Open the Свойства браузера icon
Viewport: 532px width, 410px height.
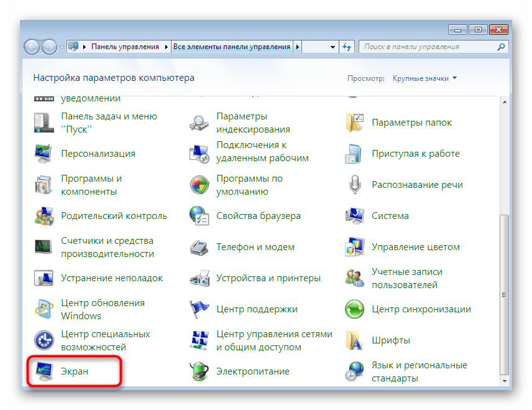(x=199, y=216)
